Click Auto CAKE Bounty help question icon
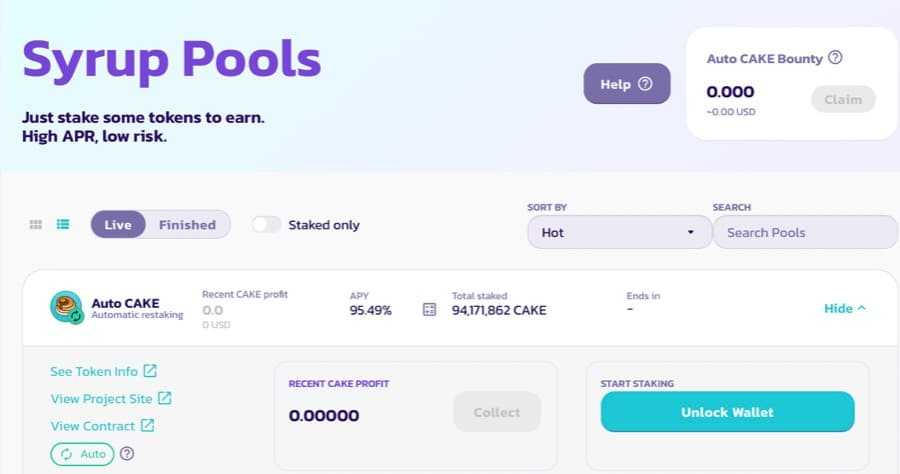Viewport: 900px width, 474px height. pyautogui.click(x=836, y=58)
